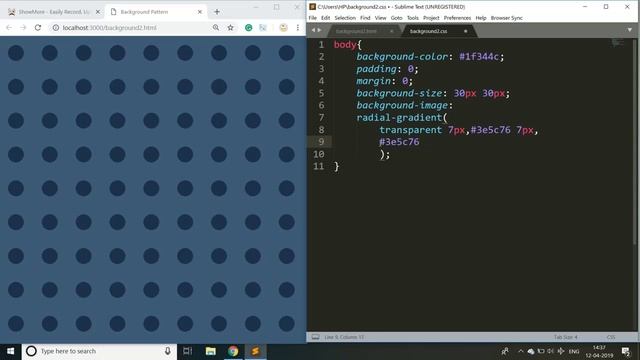640x360 pixels.
Task: Open the Browser Sync menu
Action: point(507,18)
